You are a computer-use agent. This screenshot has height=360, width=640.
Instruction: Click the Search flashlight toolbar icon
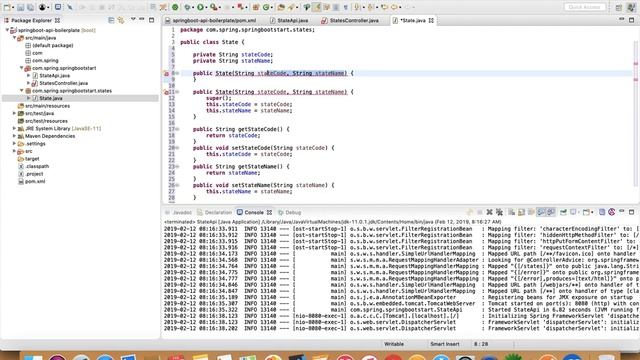(x=291, y=7)
